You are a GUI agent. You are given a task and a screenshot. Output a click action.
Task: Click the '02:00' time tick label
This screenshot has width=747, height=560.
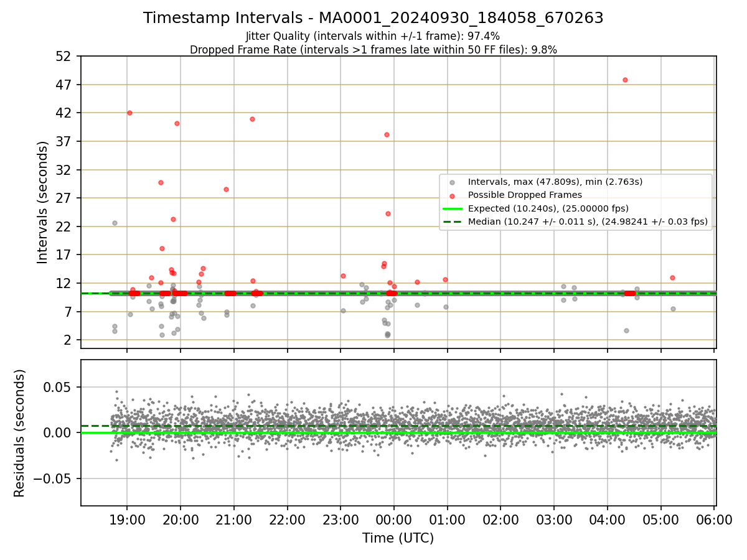click(500, 520)
